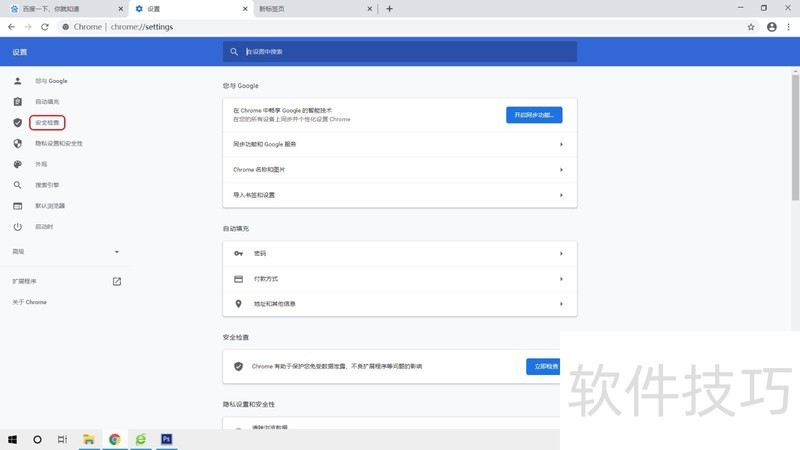Click the settings search field
Image resolution: width=800 pixels, height=450 pixels.
[x=400, y=51]
